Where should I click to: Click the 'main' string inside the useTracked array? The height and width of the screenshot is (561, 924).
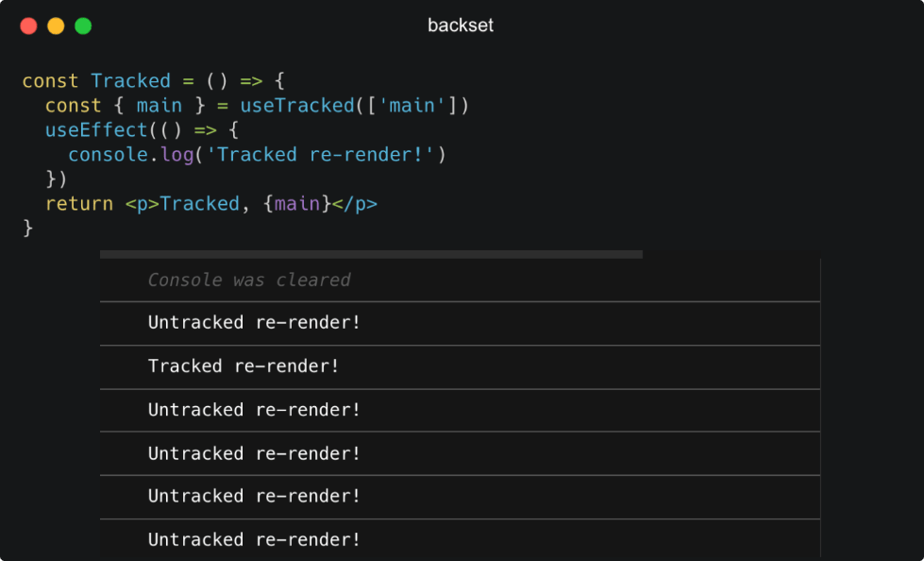(x=412, y=106)
